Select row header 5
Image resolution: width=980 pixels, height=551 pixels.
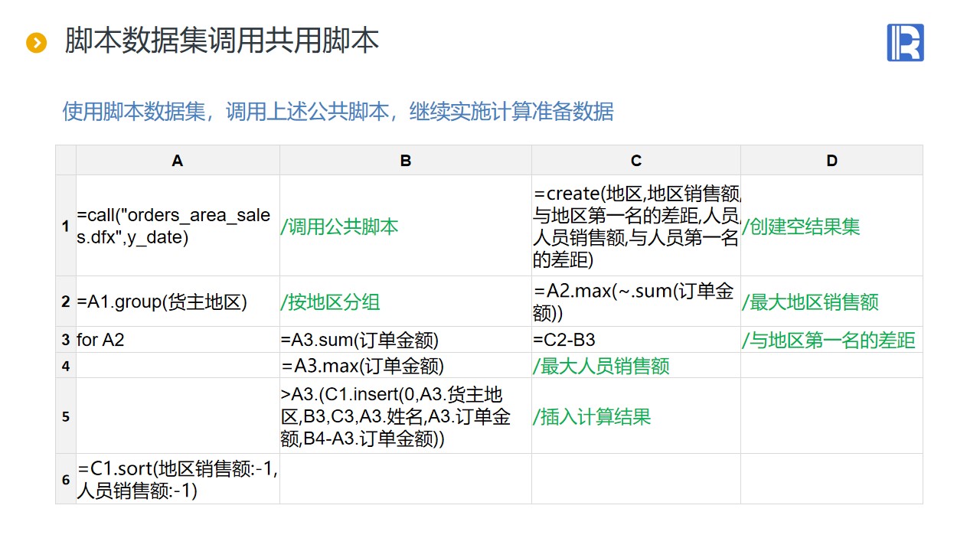(66, 416)
